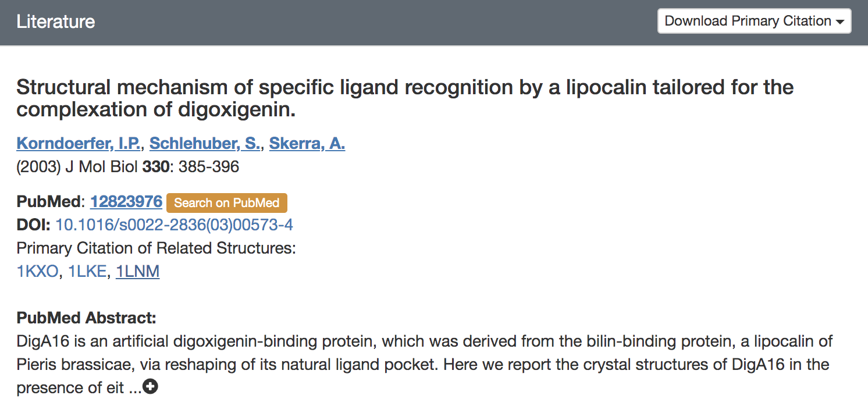Click the bold DOI label
The width and height of the screenshot is (868, 406).
33,225
